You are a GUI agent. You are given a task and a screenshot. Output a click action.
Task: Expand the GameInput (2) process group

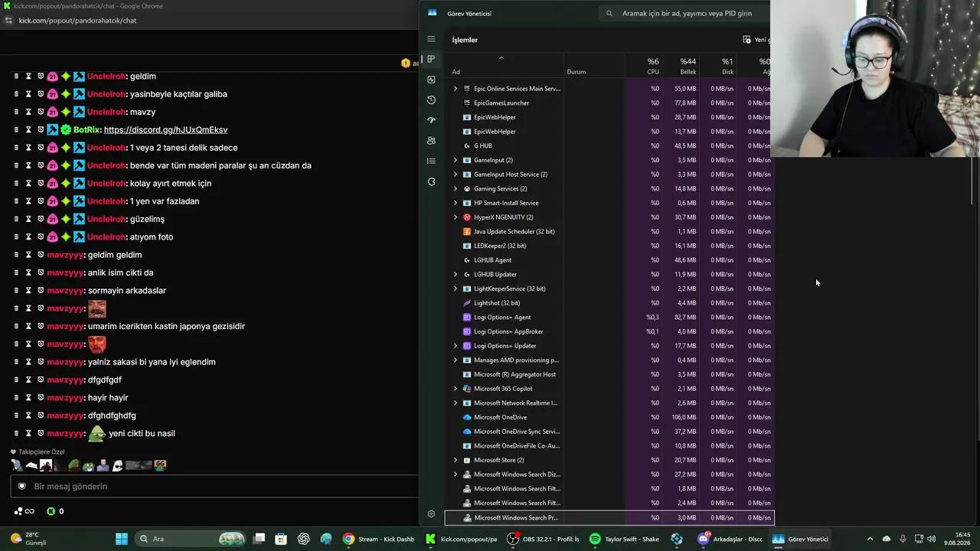click(456, 160)
